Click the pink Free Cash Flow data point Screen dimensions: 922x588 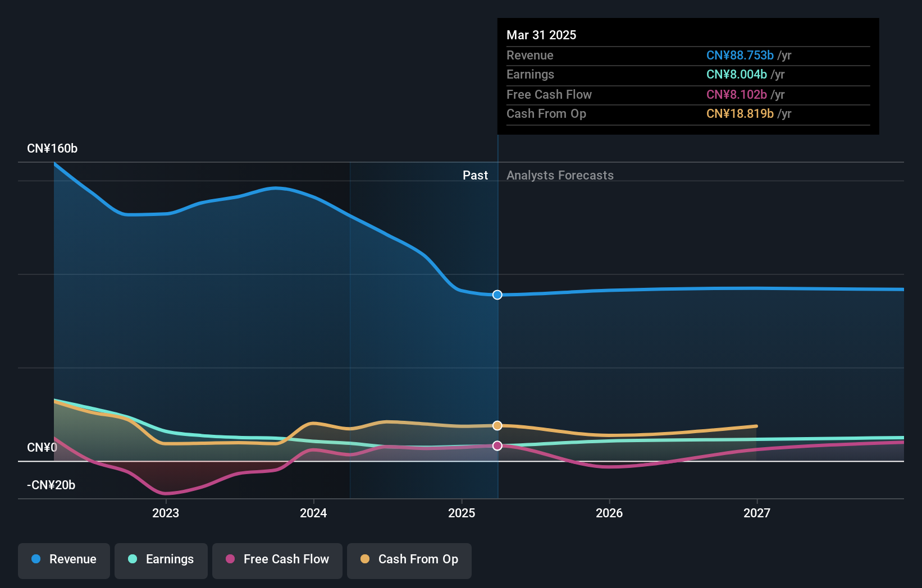497,445
